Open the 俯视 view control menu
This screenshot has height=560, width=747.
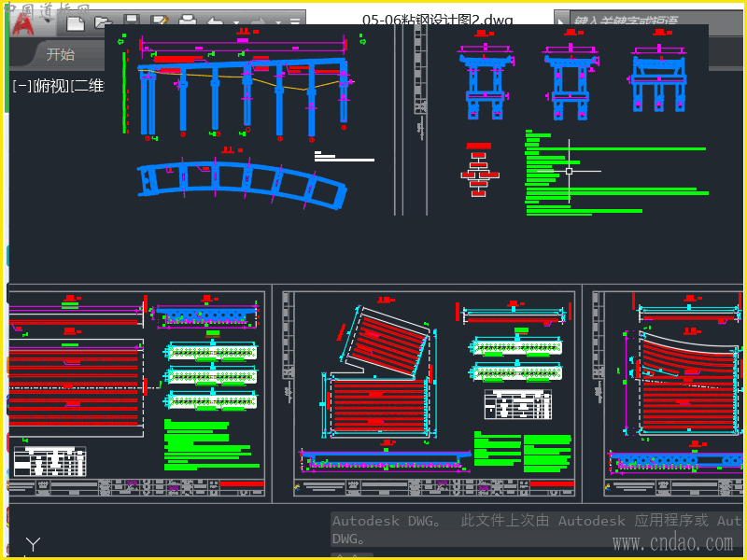51,86
